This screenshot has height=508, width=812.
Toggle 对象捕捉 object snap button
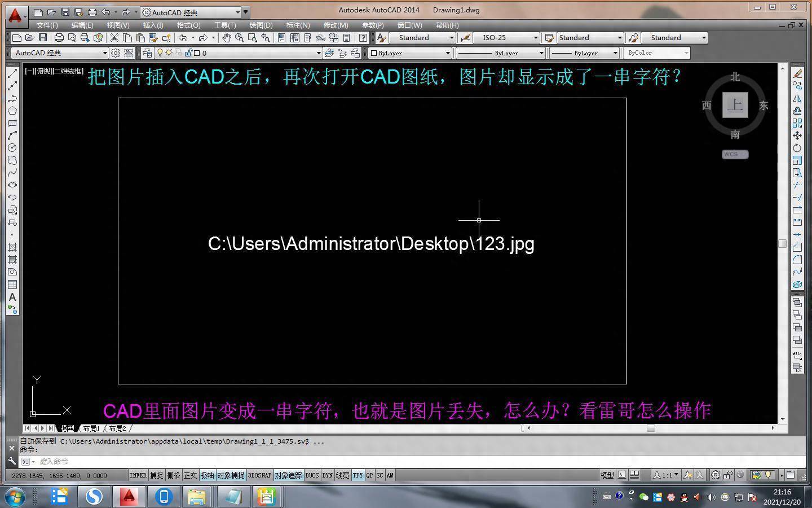[231, 475]
